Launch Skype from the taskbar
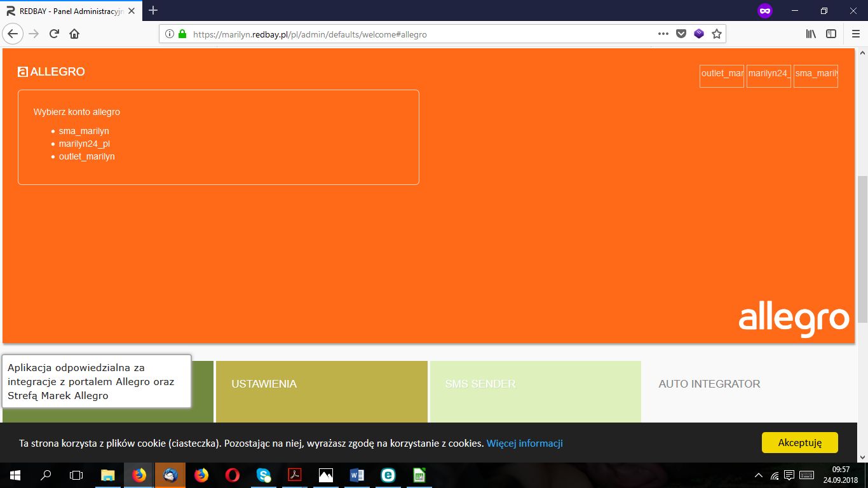 pyautogui.click(x=263, y=475)
